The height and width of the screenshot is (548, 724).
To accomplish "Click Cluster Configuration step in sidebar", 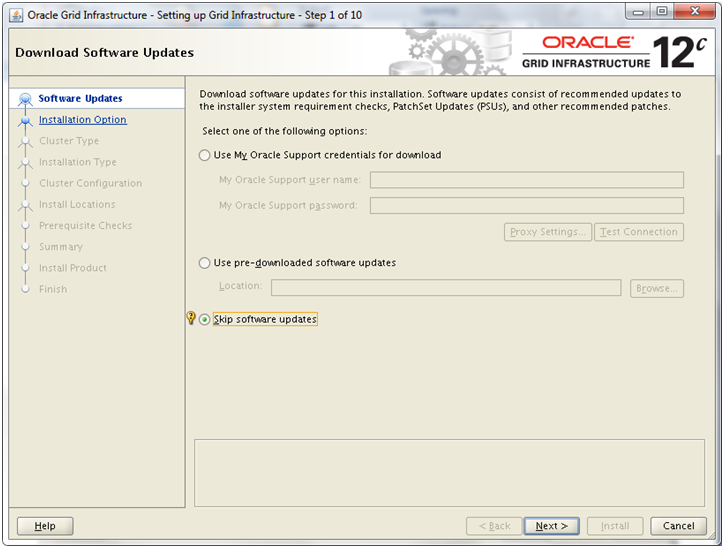I will click(90, 183).
